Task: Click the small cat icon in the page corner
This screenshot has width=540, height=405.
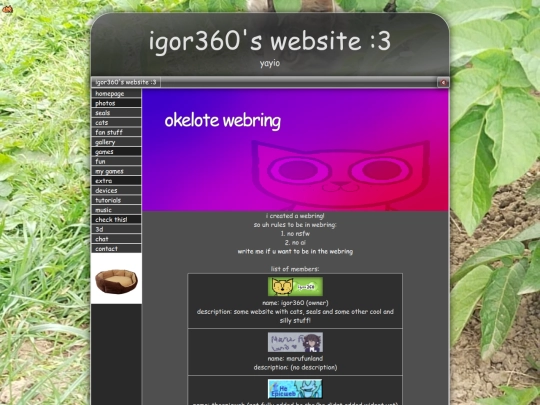Action: click(7, 9)
